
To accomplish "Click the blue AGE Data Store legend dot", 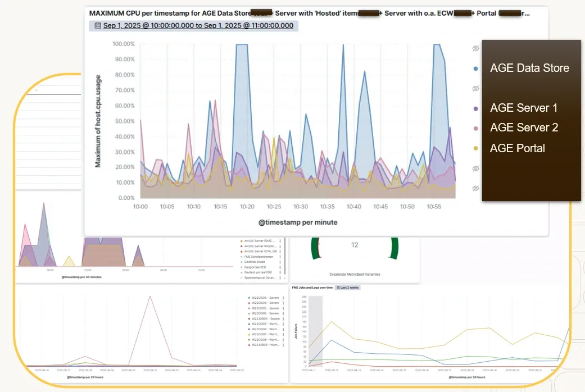I will [476, 69].
